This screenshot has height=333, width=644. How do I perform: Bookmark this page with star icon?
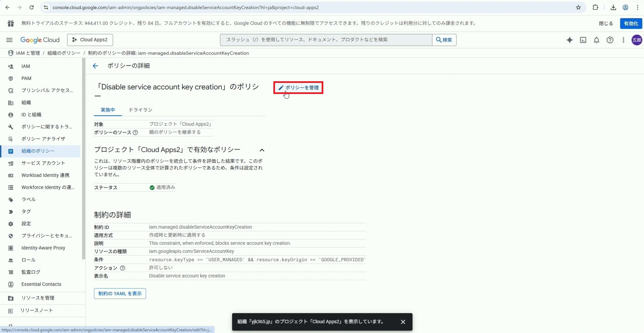578,7
